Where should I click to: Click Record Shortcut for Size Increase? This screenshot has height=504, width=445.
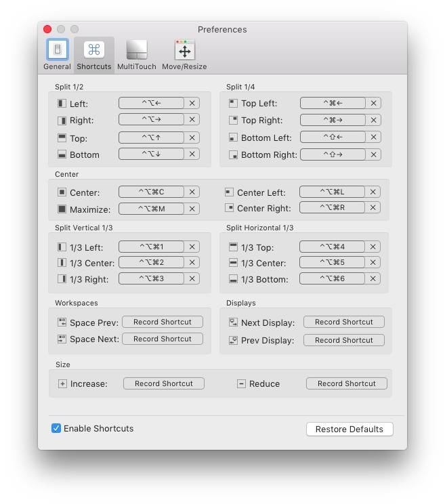click(x=163, y=383)
